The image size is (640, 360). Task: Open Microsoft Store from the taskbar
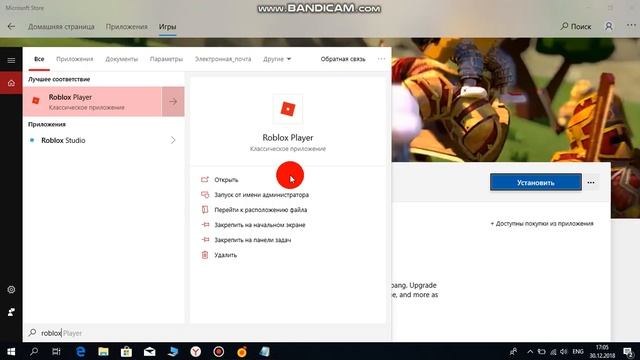[126, 351]
